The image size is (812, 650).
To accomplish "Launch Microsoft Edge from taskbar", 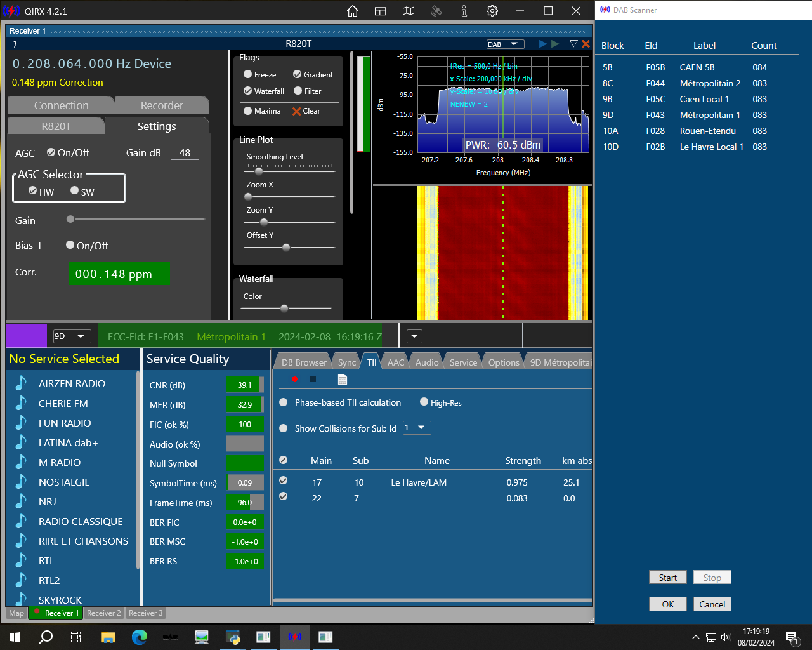I will (x=140, y=637).
